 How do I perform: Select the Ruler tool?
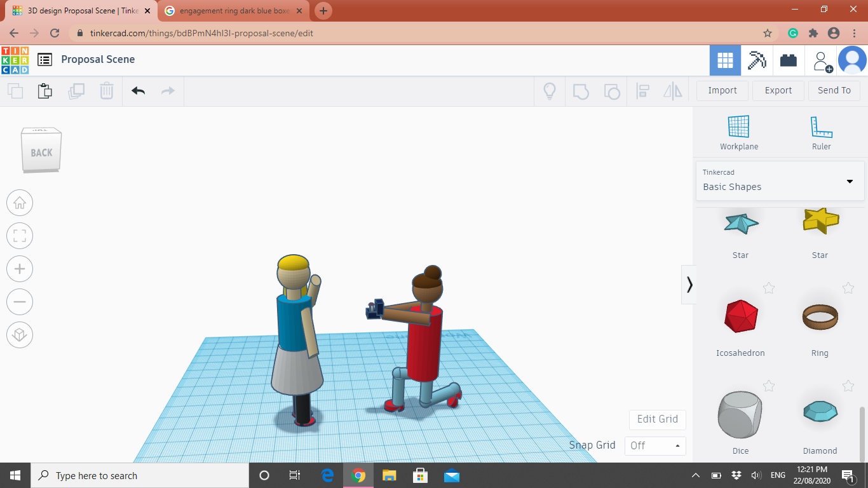pyautogui.click(x=821, y=133)
